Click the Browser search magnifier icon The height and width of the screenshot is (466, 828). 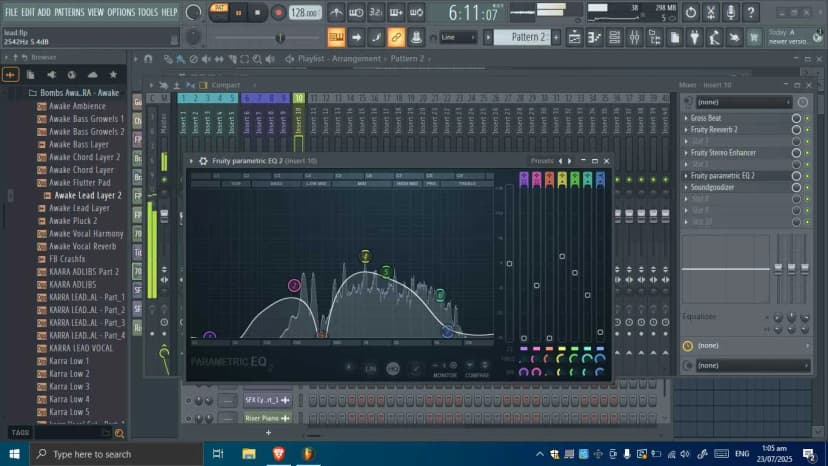[119, 433]
